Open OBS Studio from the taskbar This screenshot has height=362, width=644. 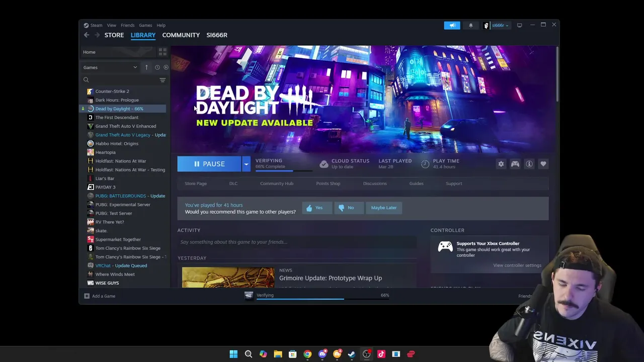point(366,354)
